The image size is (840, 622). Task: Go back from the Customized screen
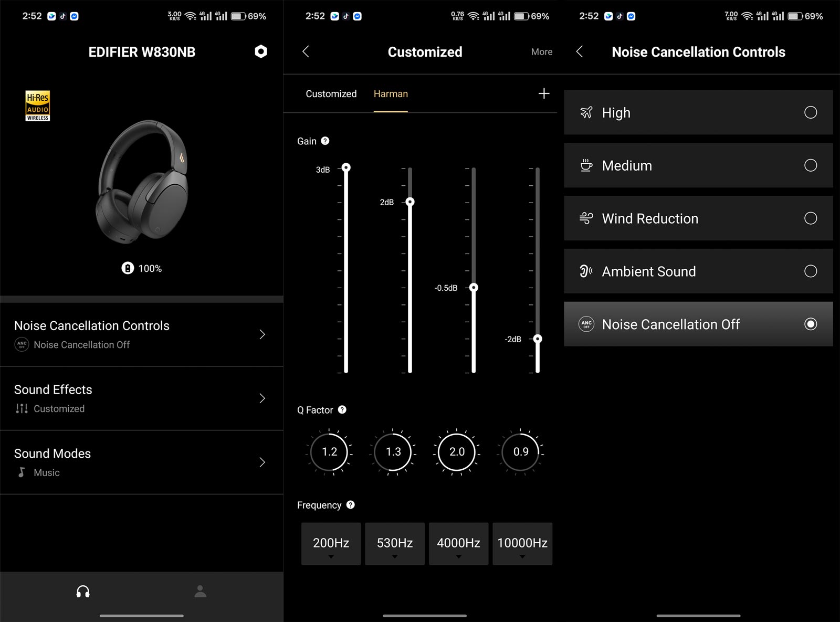click(306, 51)
